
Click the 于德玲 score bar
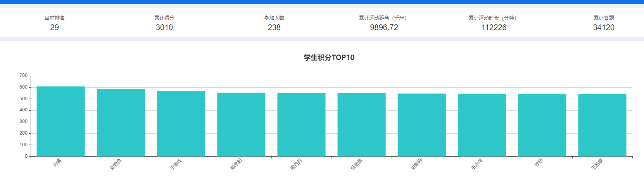181,124
